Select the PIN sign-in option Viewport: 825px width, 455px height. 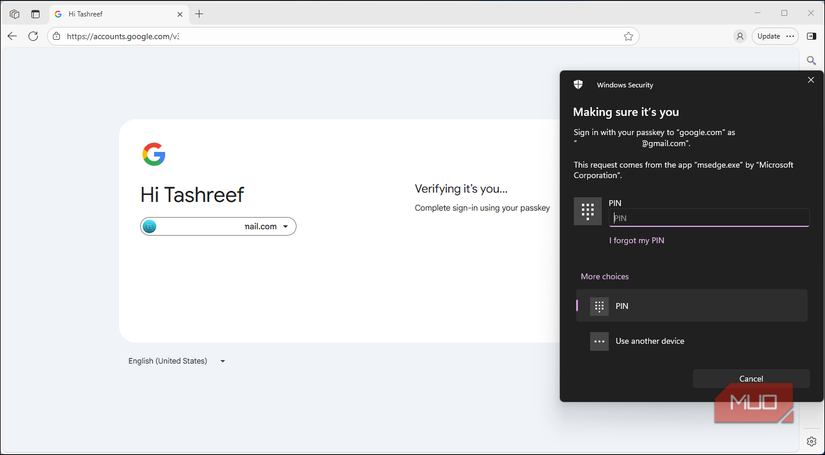click(691, 306)
